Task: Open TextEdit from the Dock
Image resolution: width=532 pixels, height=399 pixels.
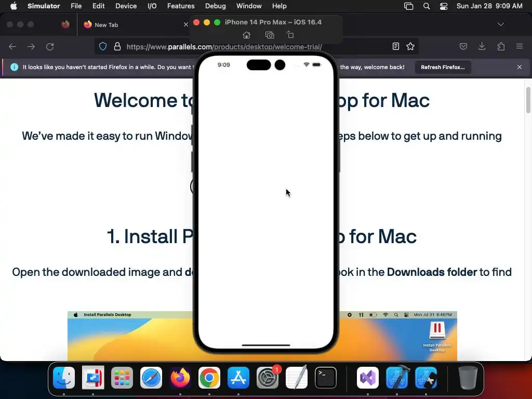Action: coord(297,378)
